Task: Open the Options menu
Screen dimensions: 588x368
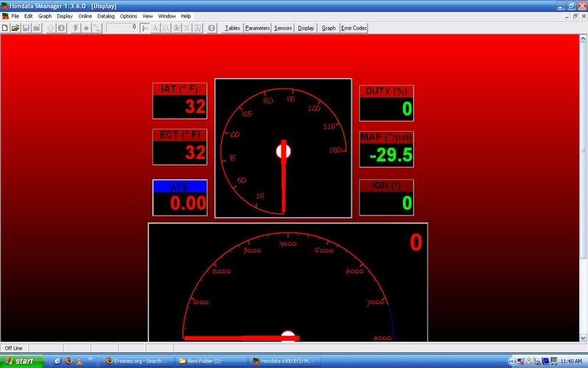Action: click(x=128, y=15)
